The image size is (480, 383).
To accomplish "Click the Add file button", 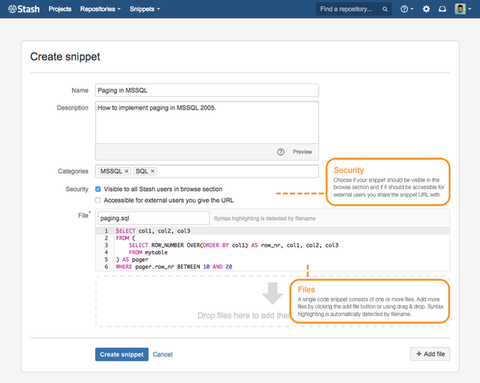I will tap(430, 354).
